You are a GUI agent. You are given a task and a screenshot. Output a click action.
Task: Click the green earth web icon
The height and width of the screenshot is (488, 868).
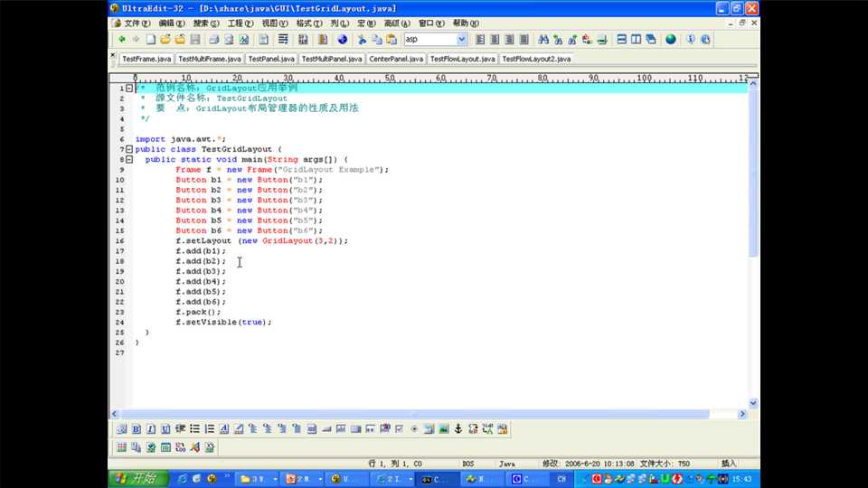[x=670, y=39]
